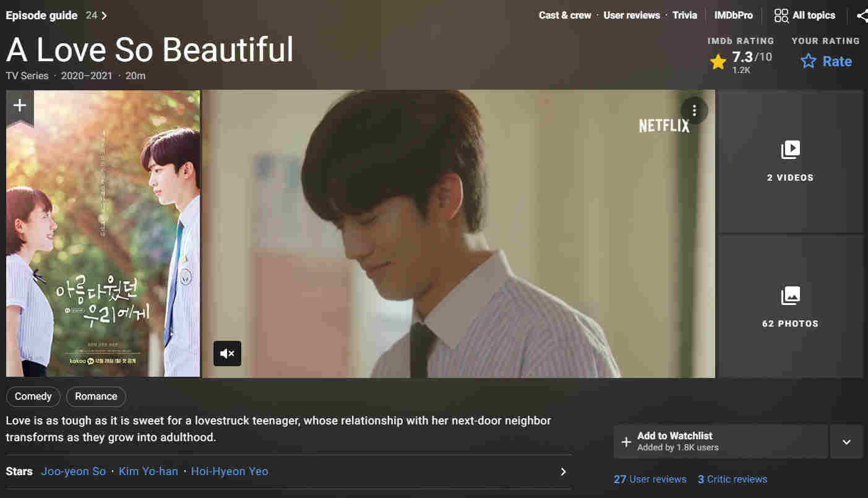Click the 2020–2021 release years link
This screenshot has height=498, width=868.
pyautogui.click(x=87, y=76)
